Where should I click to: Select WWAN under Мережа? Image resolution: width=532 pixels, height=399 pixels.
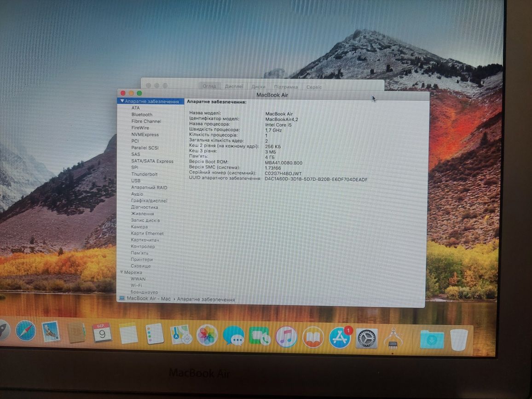(138, 279)
